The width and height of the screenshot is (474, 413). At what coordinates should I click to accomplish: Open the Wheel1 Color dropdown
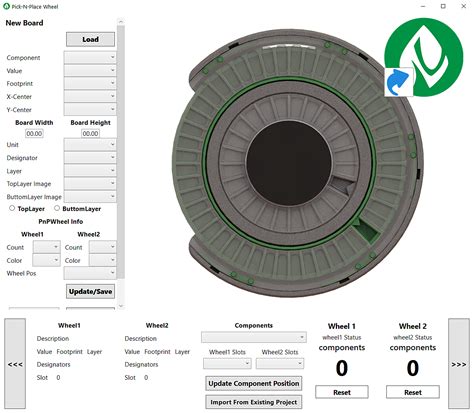coord(46,260)
